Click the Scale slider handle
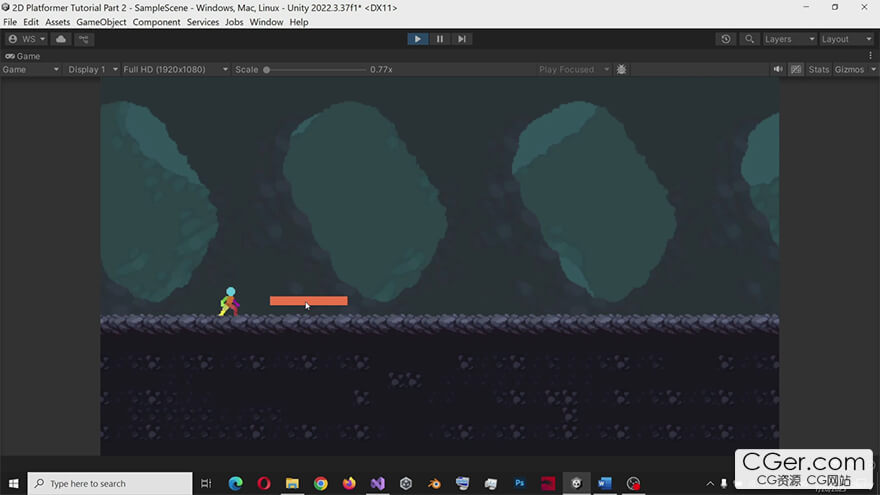 (x=267, y=70)
